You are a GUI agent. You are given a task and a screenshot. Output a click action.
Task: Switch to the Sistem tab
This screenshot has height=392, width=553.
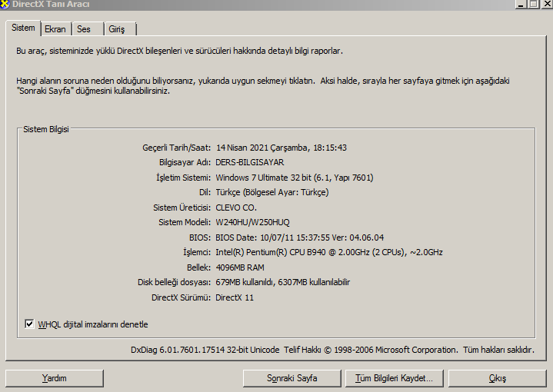click(x=23, y=28)
